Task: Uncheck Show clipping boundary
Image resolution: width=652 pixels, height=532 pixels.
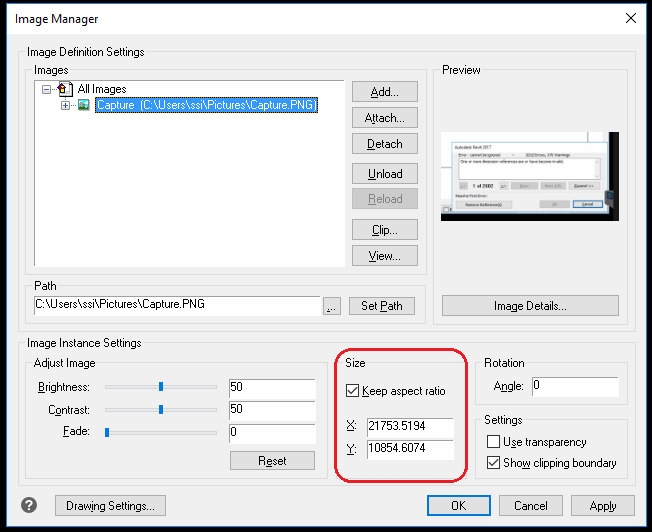Action: pyautogui.click(x=493, y=463)
